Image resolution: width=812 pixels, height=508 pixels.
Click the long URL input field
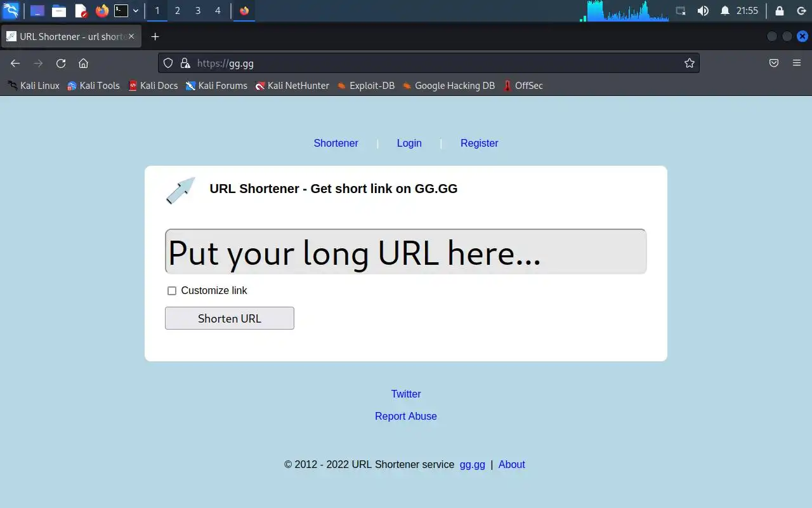[405, 251]
